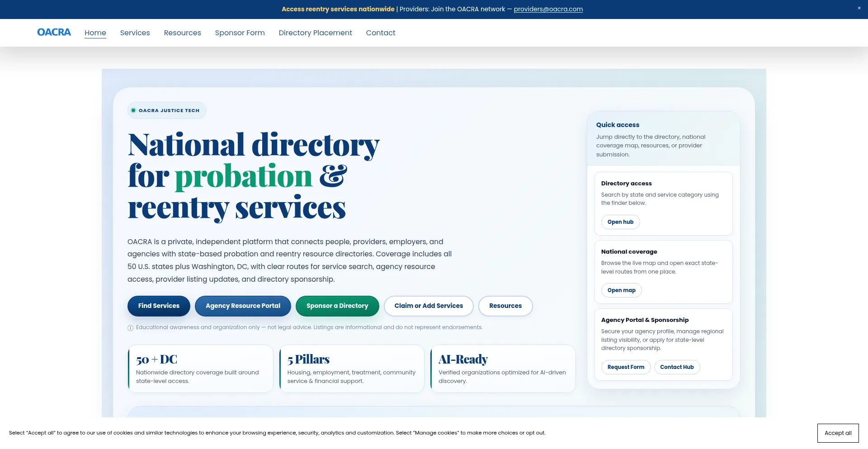This screenshot has height=449, width=868.
Task: Accept all cookies
Action: [838, 433]
